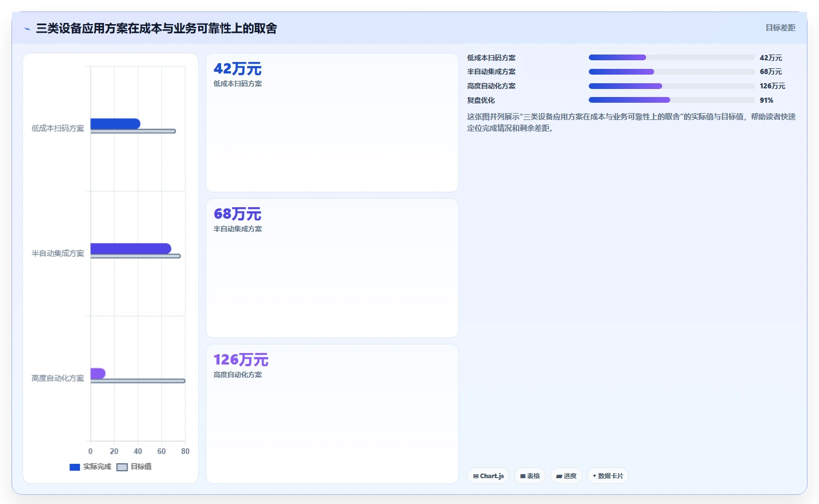Screen dimensions: 819x504
Task: Click the blue 低成本扫码方案 actual bar in chart
Action: (x=115, y=123)
